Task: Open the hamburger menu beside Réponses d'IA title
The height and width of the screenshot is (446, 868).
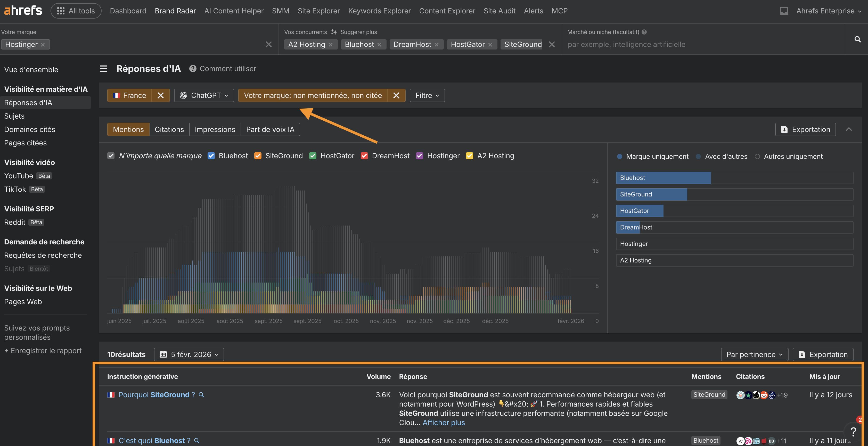Action: click(103, 68)
